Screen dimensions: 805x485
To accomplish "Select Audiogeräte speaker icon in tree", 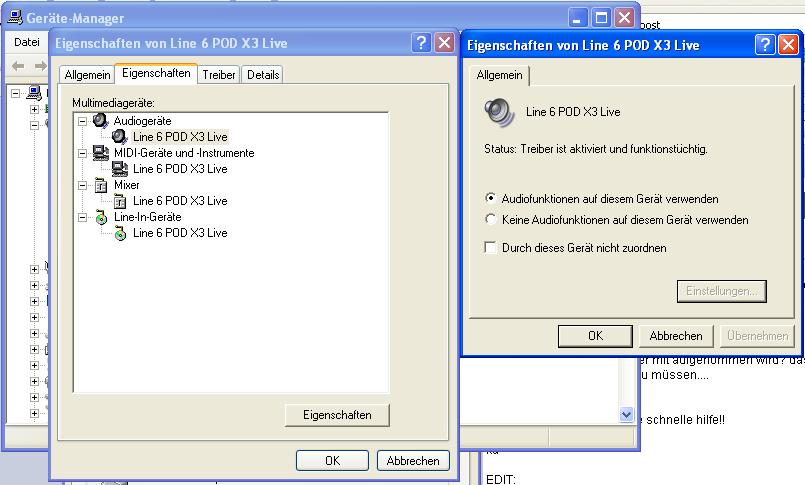I will 101,121.
